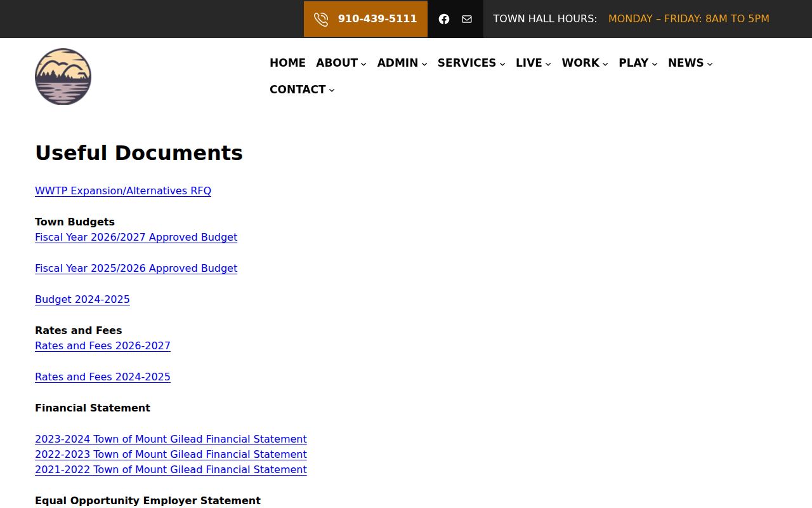The image size is (812, 508).
Task: Select the Play menu item
Action: pyautogui.click(x=634, y=63)
